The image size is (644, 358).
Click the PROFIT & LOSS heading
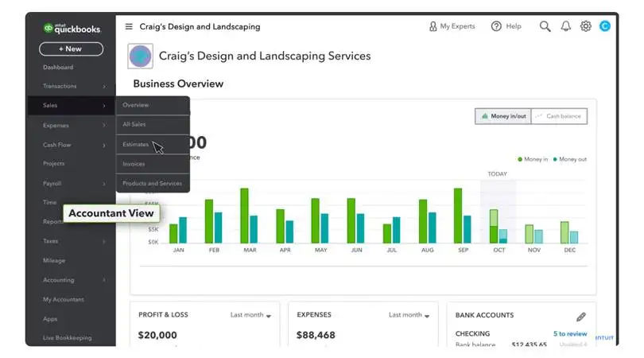(x=163, y=315)
